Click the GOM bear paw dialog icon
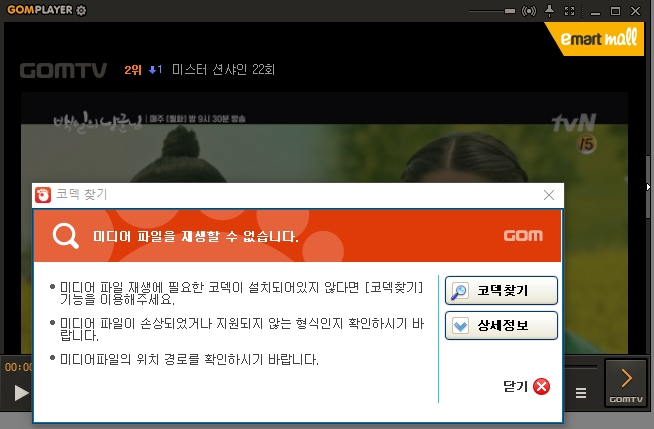 click(43, 195)
